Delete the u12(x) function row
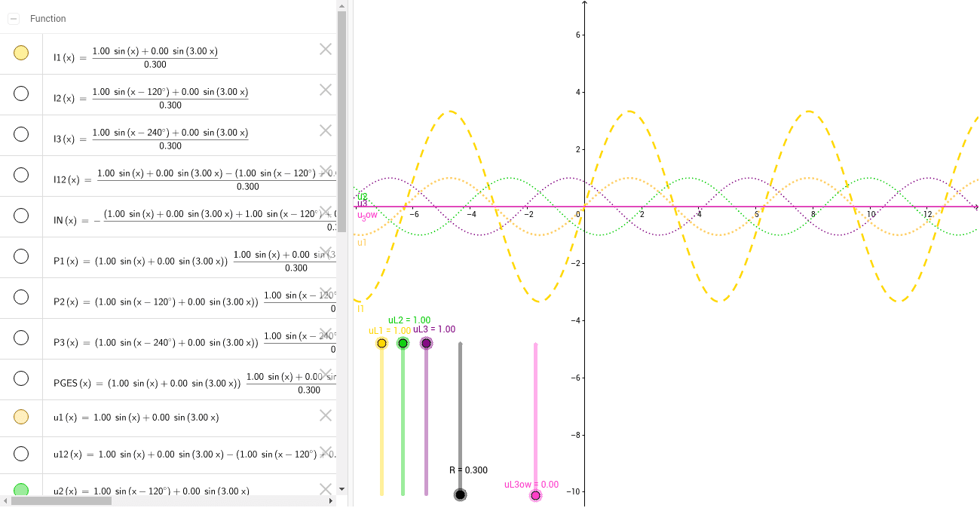 tap(326, 452)
